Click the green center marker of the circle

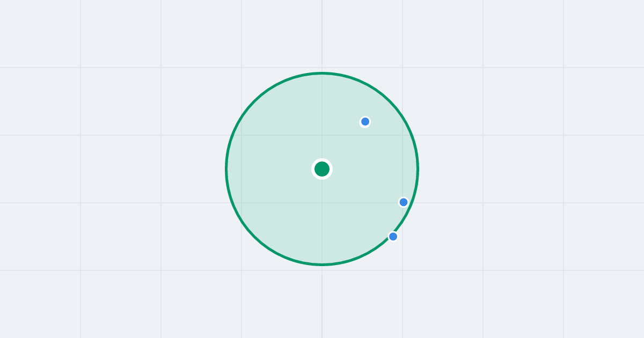tap(322, 169)
